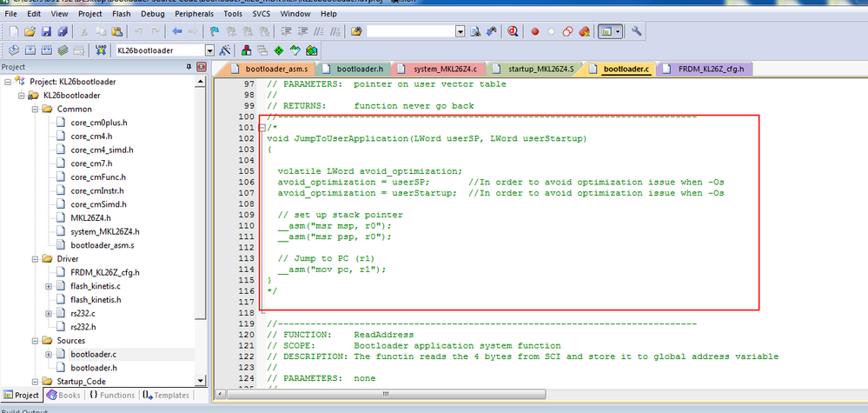Build target files with the Build icon
The height and width of the screenshot is (413, 868).
30,50
